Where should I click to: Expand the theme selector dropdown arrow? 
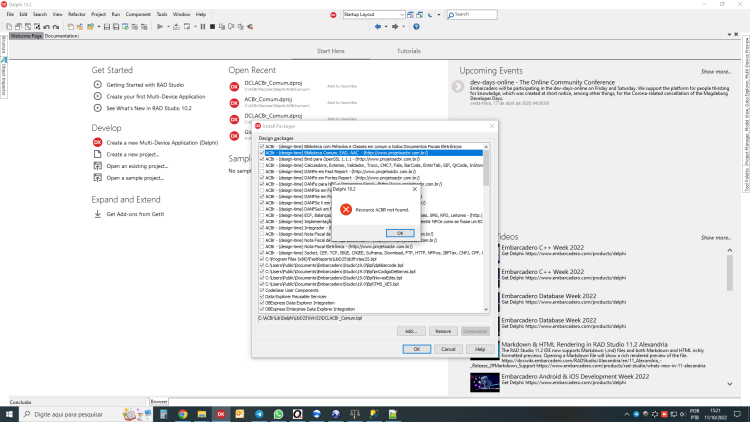[439, 15]
